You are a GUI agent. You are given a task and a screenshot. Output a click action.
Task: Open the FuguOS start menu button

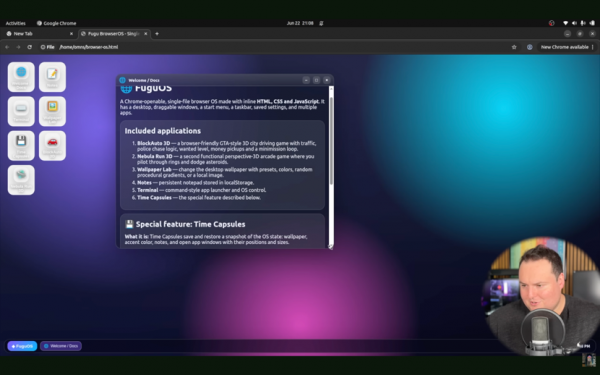pyautogui.click(x=22, y=346)
